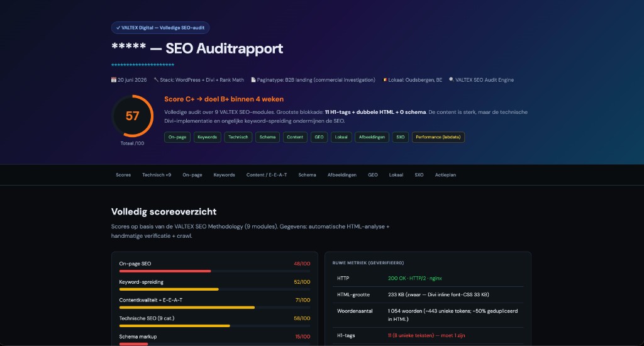644x346 pixels.
Task: Click the Totaal /100 caption
Action: [132, 143]
